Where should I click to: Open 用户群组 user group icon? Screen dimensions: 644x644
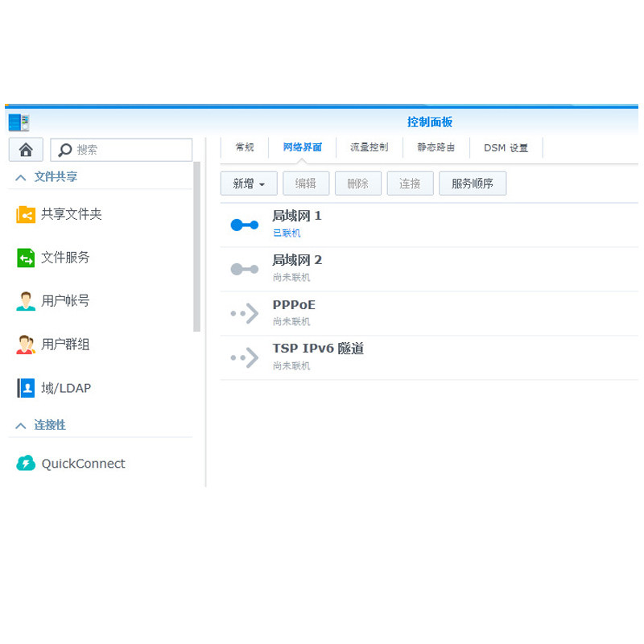coord(26,345)
